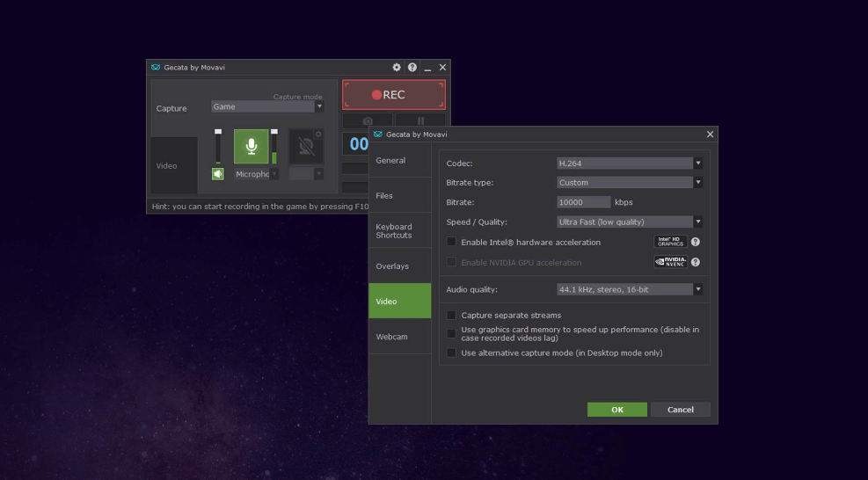Click Cancel in the settings dialog
This screenshot has height=480, width=868.
click(x=681, y=410)
